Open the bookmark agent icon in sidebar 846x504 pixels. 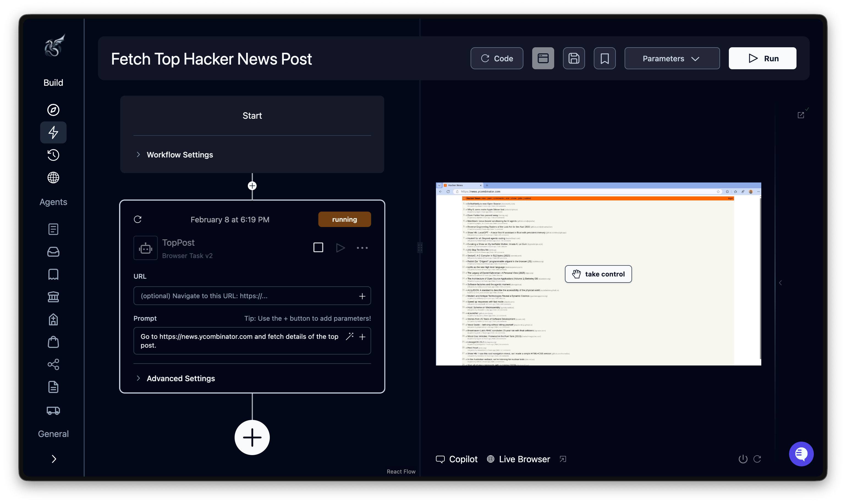click(53, 274)
